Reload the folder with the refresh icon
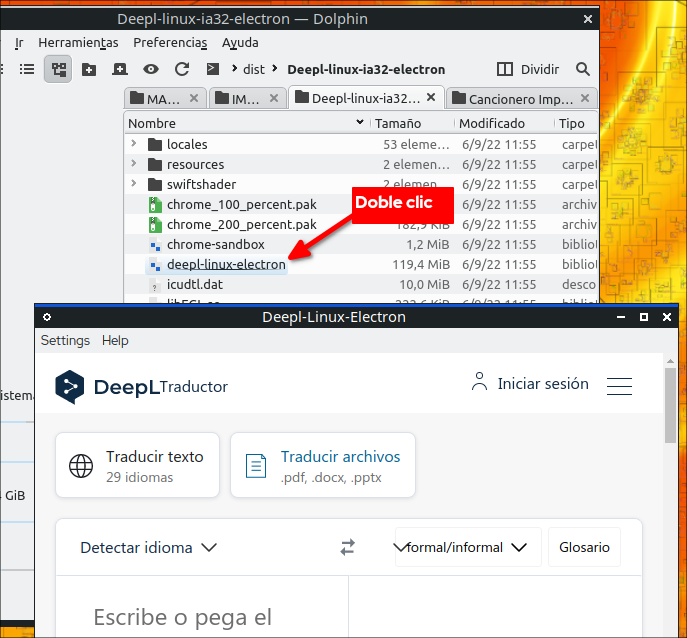 [182, 69]
